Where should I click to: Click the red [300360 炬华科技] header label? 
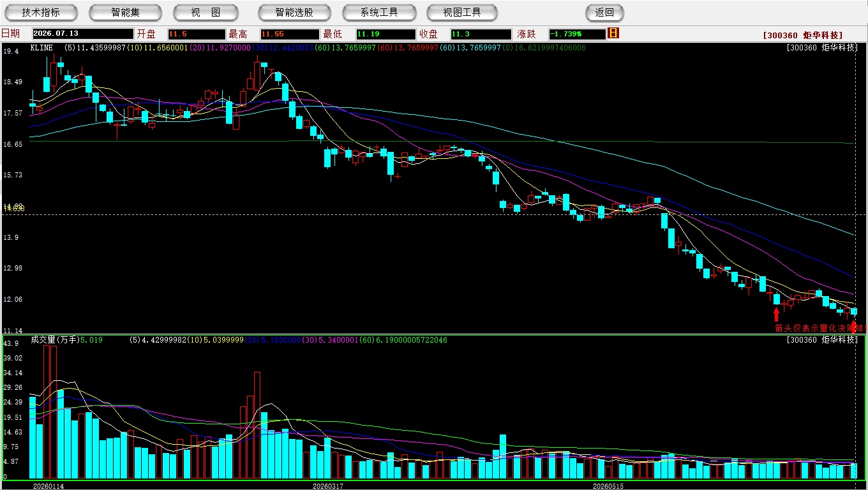click(x=803, y=35)
